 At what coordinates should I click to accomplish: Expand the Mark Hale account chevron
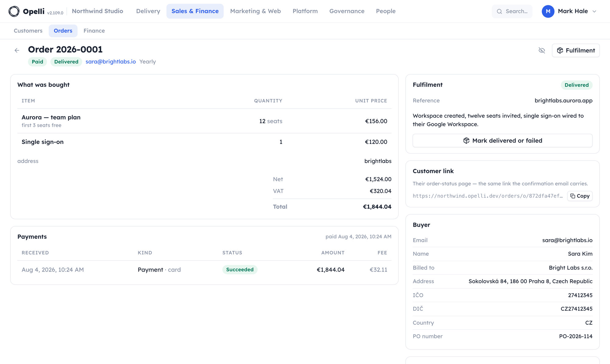(594, 11)
